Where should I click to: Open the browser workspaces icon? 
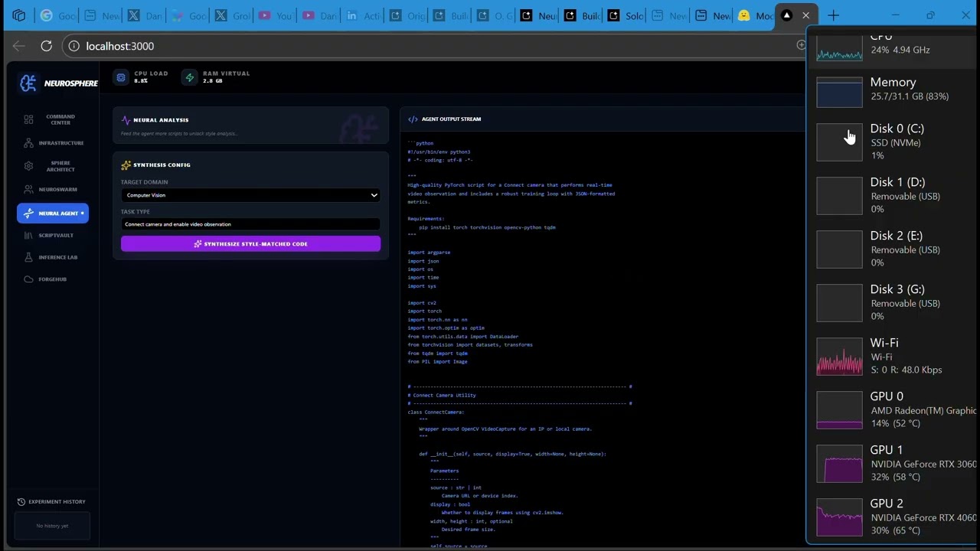click(x=19, y=15)
